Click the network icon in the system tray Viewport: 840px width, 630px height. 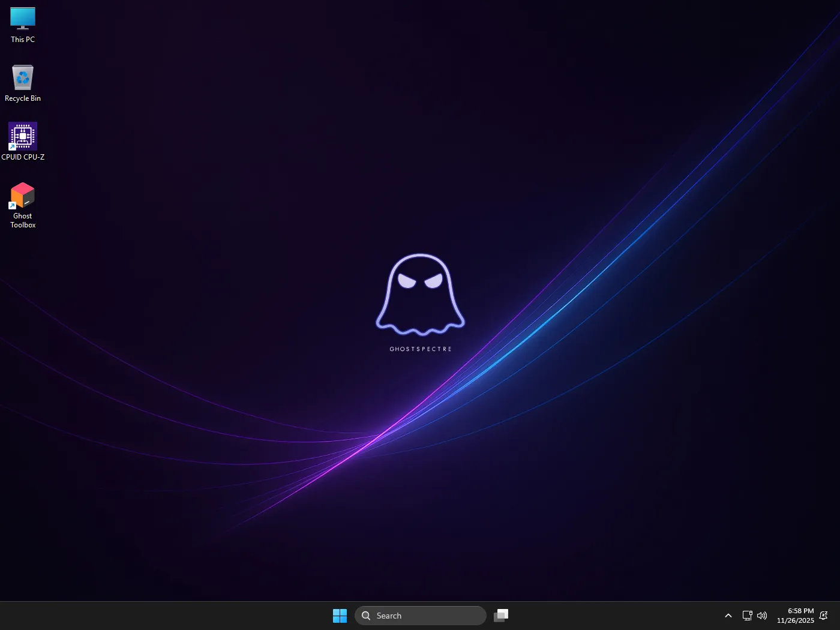point(747,615)
